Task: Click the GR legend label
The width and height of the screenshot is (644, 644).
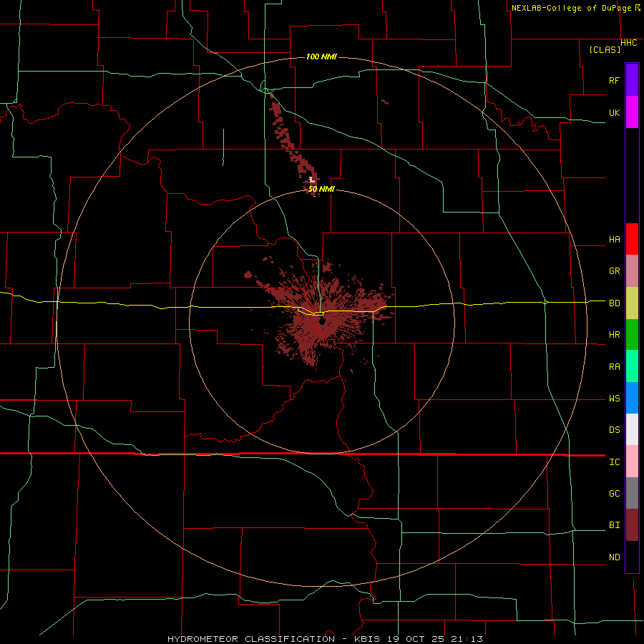Action: (x=614, y=271)
